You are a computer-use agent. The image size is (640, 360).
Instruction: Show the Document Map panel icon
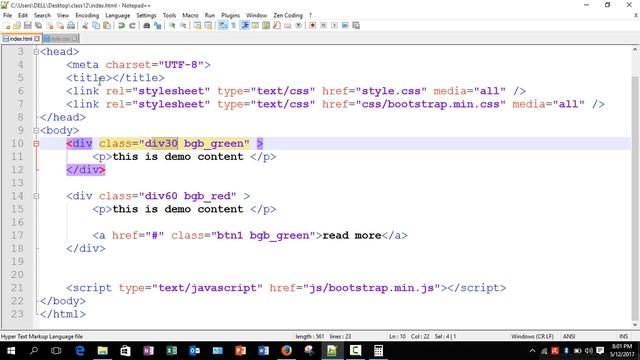click(266, 25)
